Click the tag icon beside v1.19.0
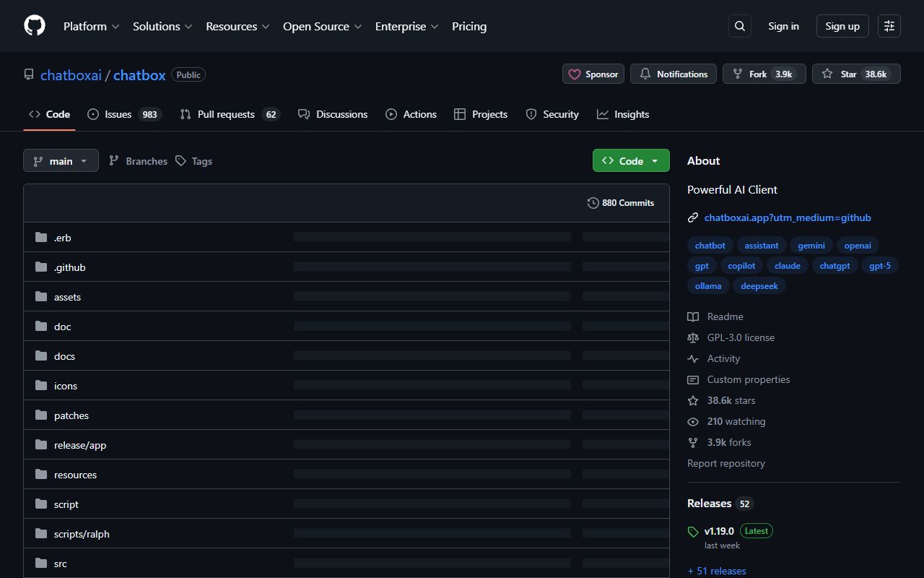Image resolution: width=924 pixels, height=578 pixels. click(693, 531)
